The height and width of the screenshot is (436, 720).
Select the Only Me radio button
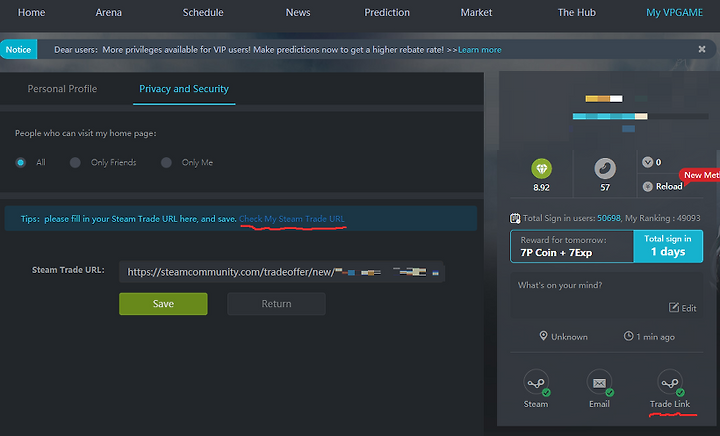pyautogui.click(x=166, y=162)
